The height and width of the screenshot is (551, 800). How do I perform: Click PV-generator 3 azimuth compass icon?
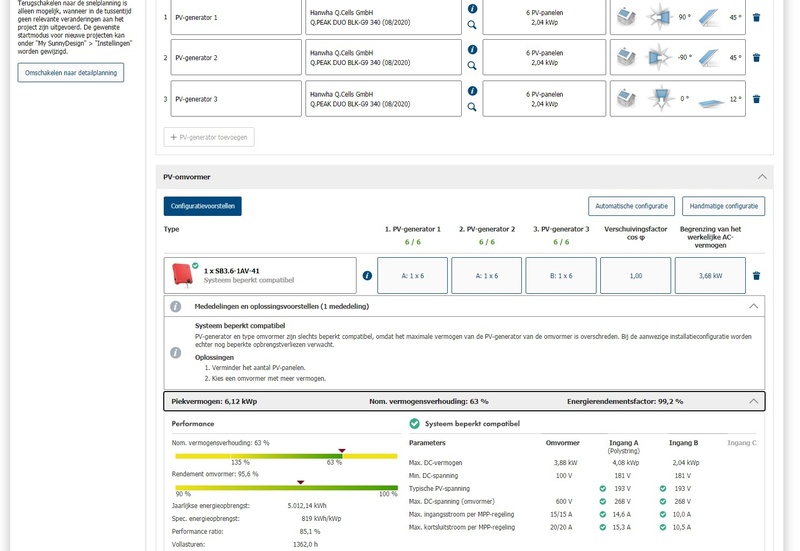coord(661,98)
